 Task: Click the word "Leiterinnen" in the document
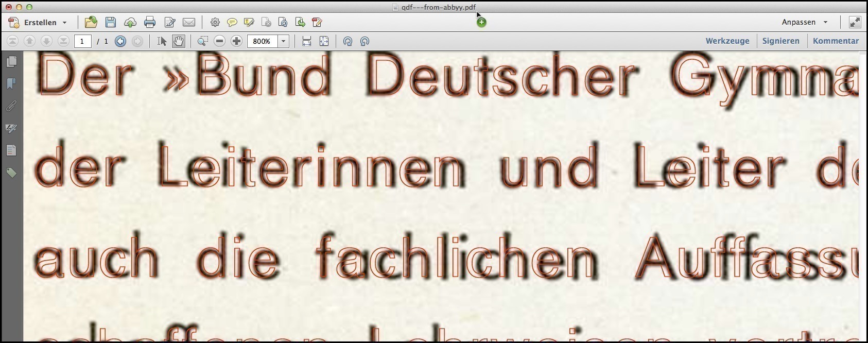(311, 165)
